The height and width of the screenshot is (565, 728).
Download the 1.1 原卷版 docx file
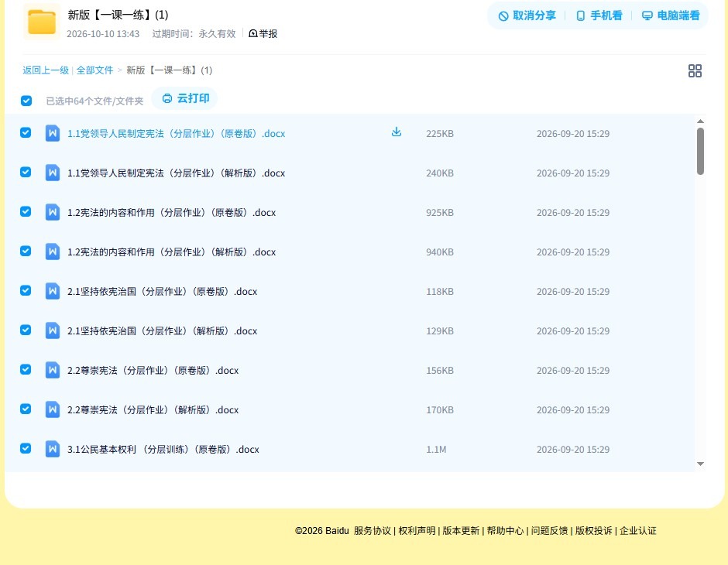[x=396, y=132]
